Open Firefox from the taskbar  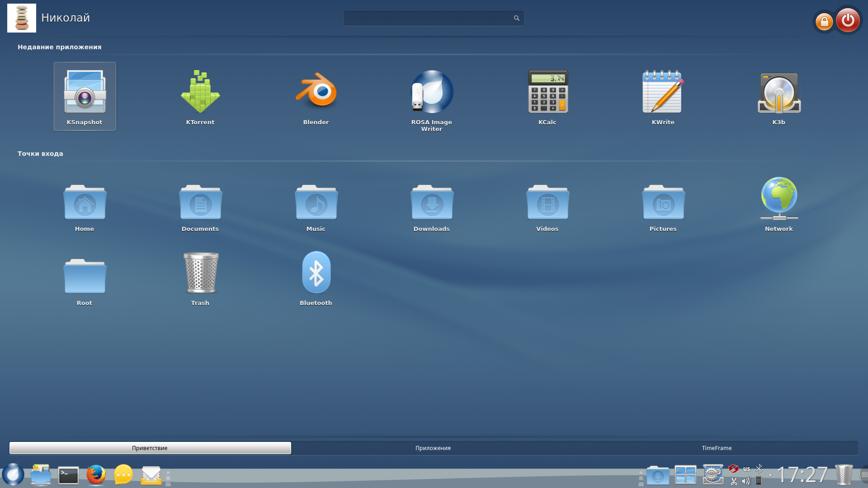pos(96,475)
